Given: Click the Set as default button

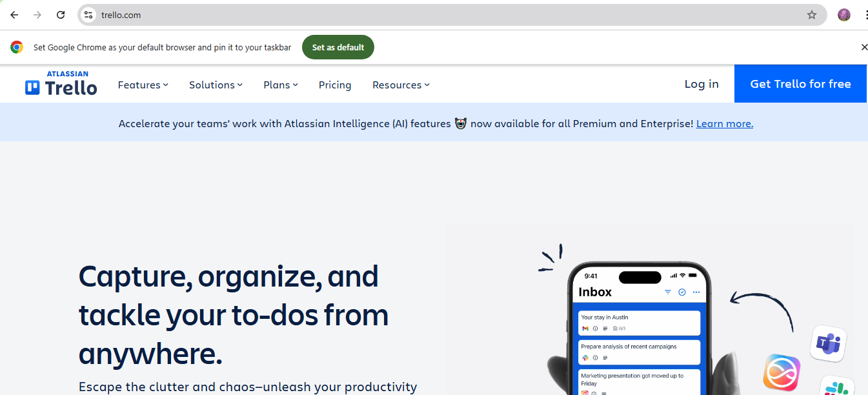Looking at the screenshot, I should 338,47.
